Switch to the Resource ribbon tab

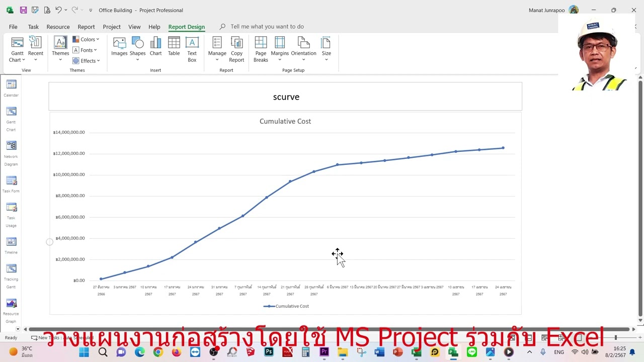(x=58, y=27)
